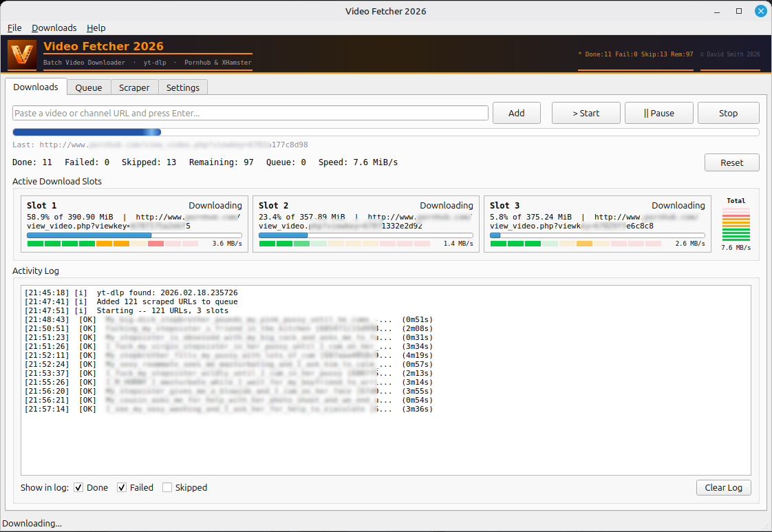Stop all downloads
The image size is (772, 532).
[728, 112]
